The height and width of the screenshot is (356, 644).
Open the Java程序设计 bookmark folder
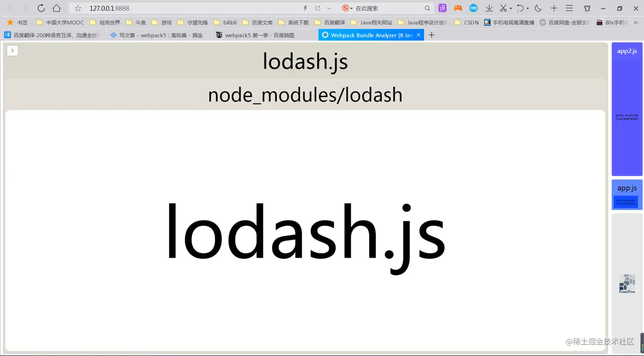click(423, 22)
